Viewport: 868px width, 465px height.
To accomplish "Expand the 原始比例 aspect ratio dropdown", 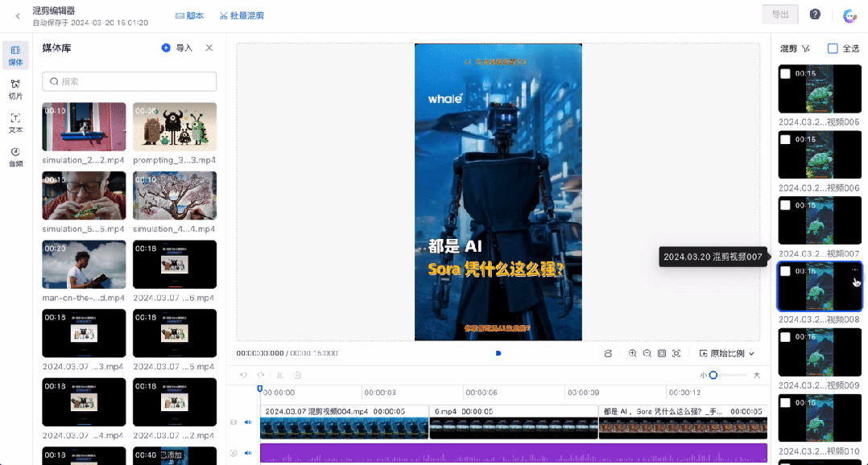I will (x=727, y=353).
